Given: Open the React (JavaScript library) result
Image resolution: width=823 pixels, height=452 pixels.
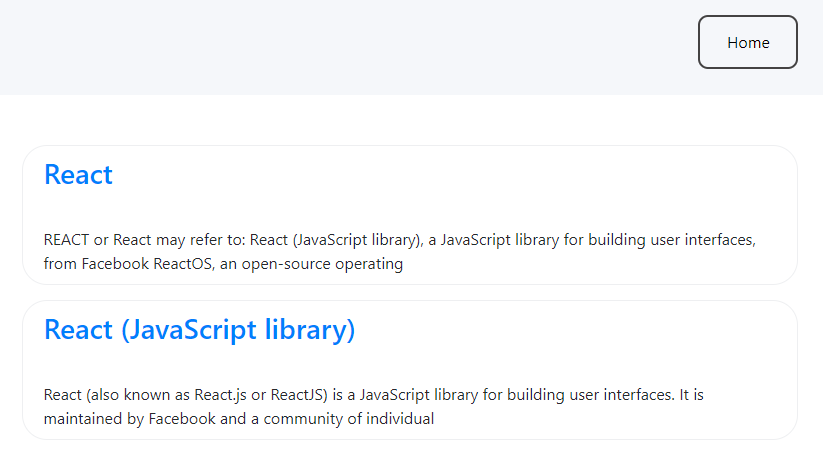Looking at the screenshot, I should tap(199, 330).
